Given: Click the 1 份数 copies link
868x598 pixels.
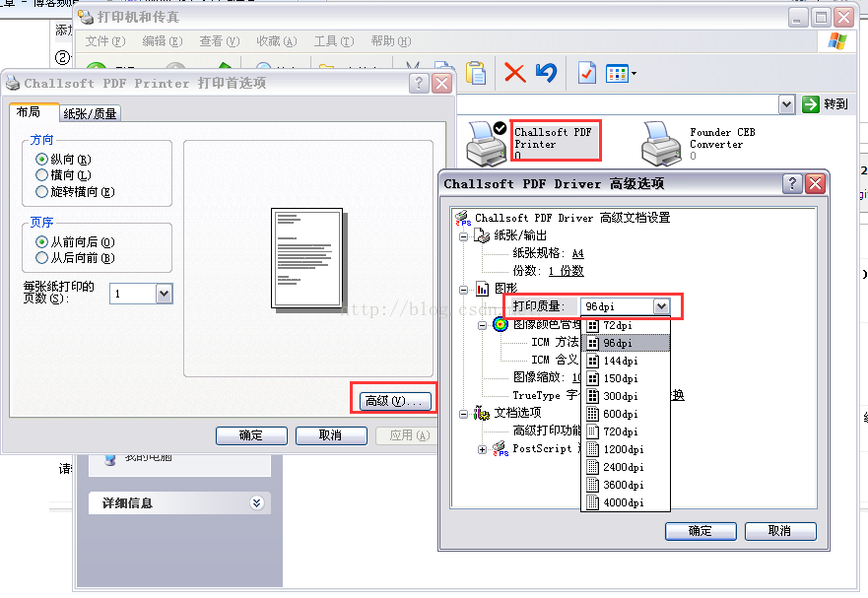Looking at the screenshot, I should pyautogui.click(x=567, y=271).
